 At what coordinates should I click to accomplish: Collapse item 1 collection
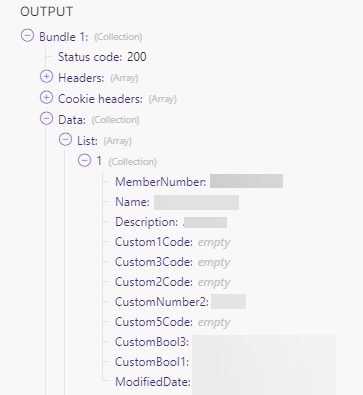tap(84, 160)
